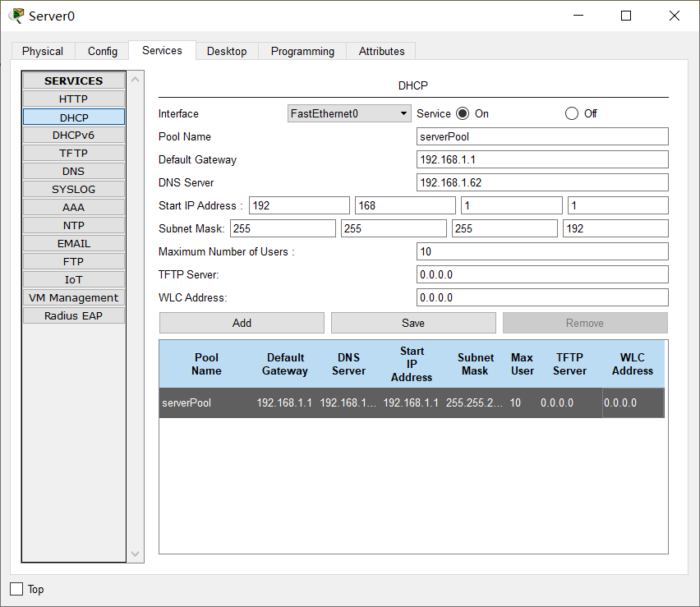This screenshot has height=607, width=700.
Task: Open the AAA service
Action: [74, 208]
